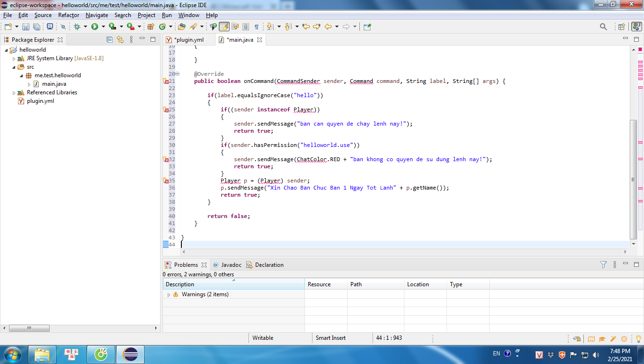Image resolution: width=644 pixels, height=364 pixels.
Task: Expand the JRE System Library node
Action: (x=14, y=58)
